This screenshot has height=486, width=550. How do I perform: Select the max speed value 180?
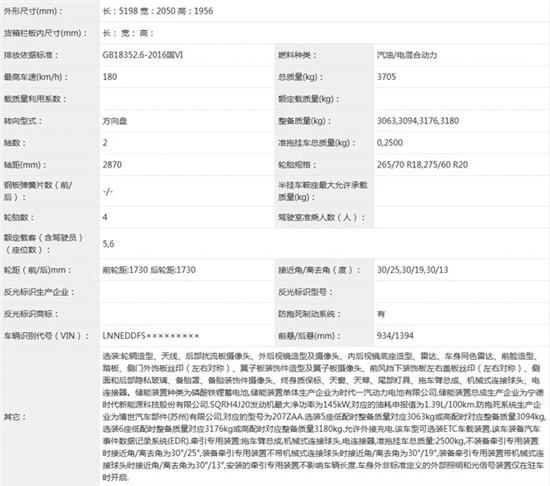tap(110, 77)
